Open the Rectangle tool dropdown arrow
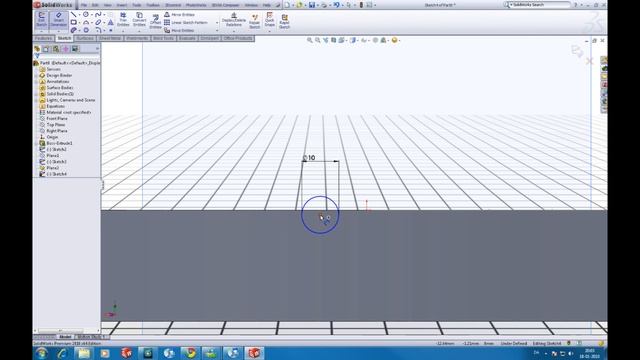The height and width of the screenshot is (360, 640). tap(79, 22)
